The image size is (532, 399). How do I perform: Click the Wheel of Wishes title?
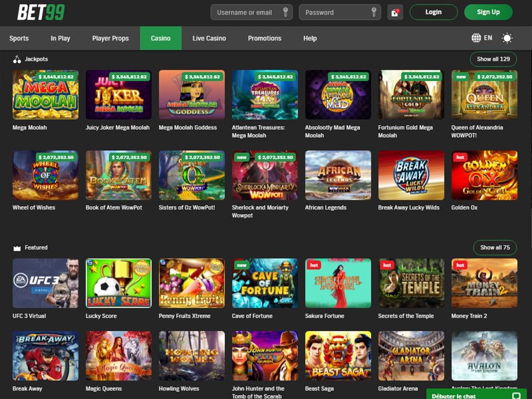34,207
